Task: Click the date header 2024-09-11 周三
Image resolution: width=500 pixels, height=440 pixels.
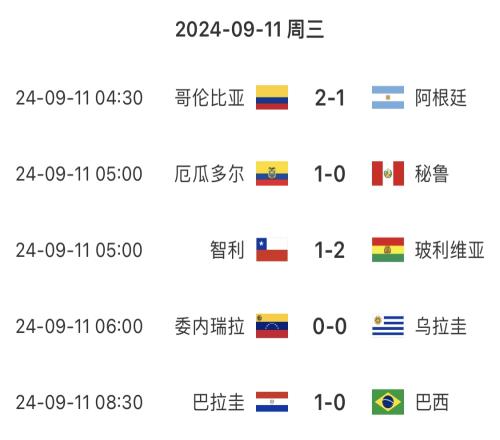Action: point(250,29)
